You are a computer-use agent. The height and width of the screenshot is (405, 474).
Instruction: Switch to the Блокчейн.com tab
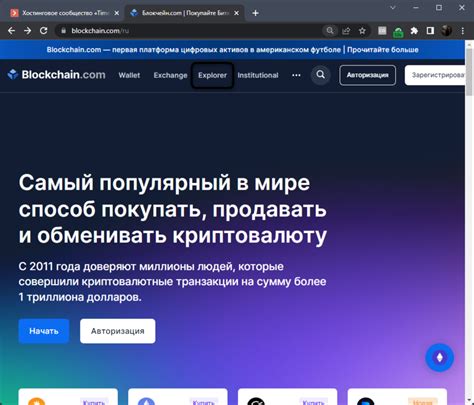click(x=185, y=13)
